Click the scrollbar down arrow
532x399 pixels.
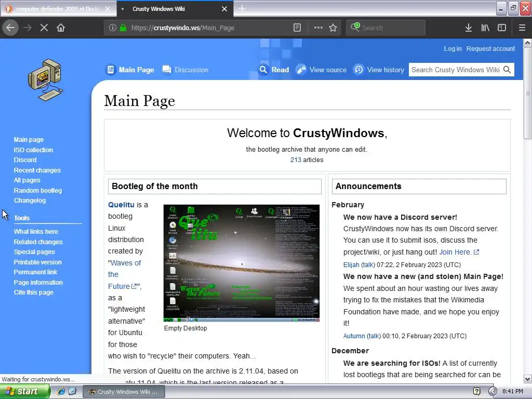527,379
